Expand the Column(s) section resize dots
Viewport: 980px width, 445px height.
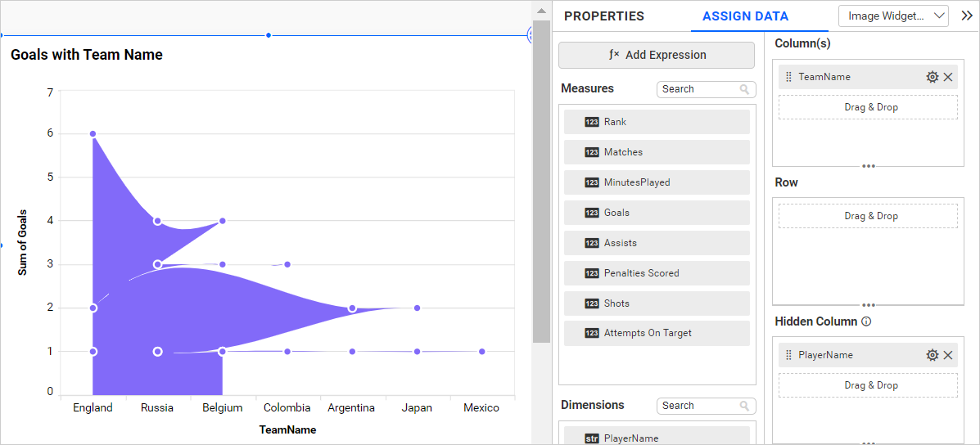click(x=868, y=166)
